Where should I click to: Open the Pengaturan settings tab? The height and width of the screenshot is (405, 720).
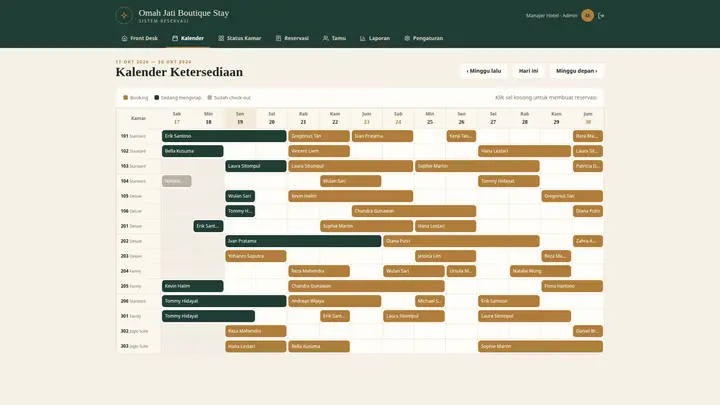[423, 38]
